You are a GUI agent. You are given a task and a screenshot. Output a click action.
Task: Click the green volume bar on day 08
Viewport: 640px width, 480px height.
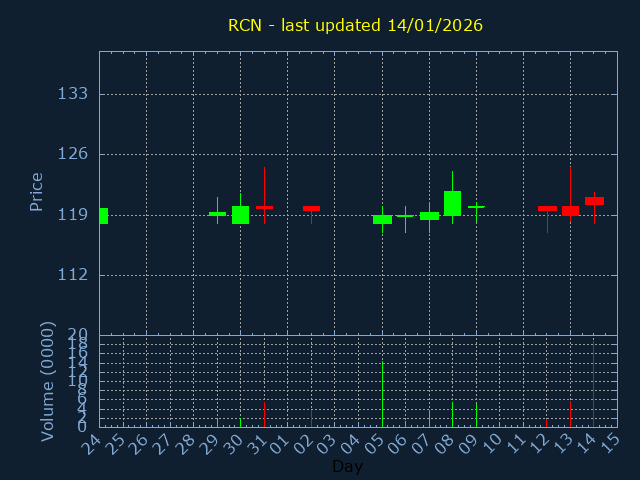tap(452, 414)
